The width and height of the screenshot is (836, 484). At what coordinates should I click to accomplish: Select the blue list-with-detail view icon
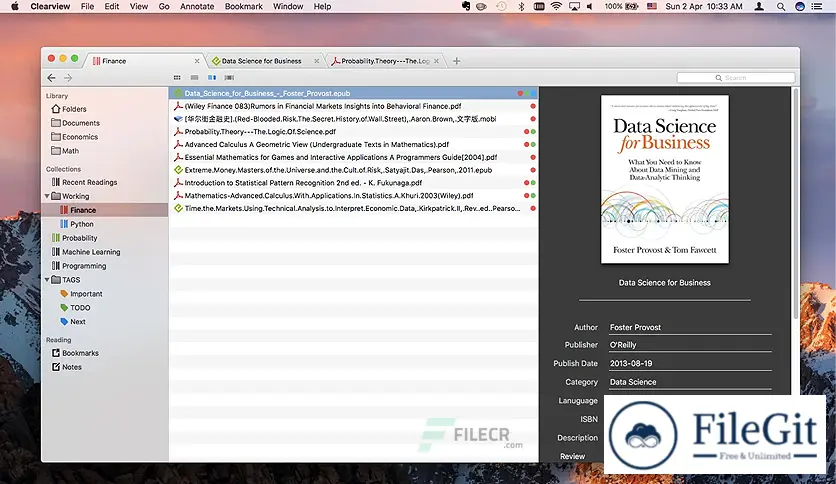[x=212, y=78]
